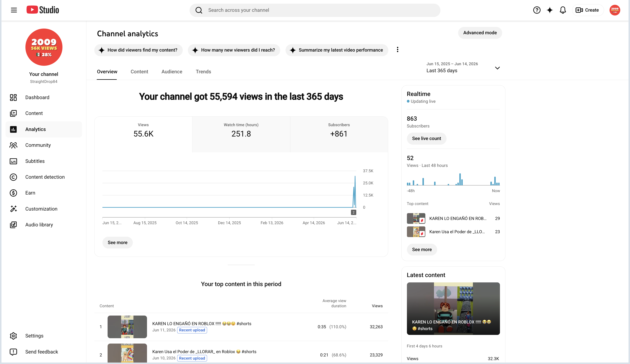630x364 pixels.
Task: Open the notifications bell
Action: pos(563,10)
